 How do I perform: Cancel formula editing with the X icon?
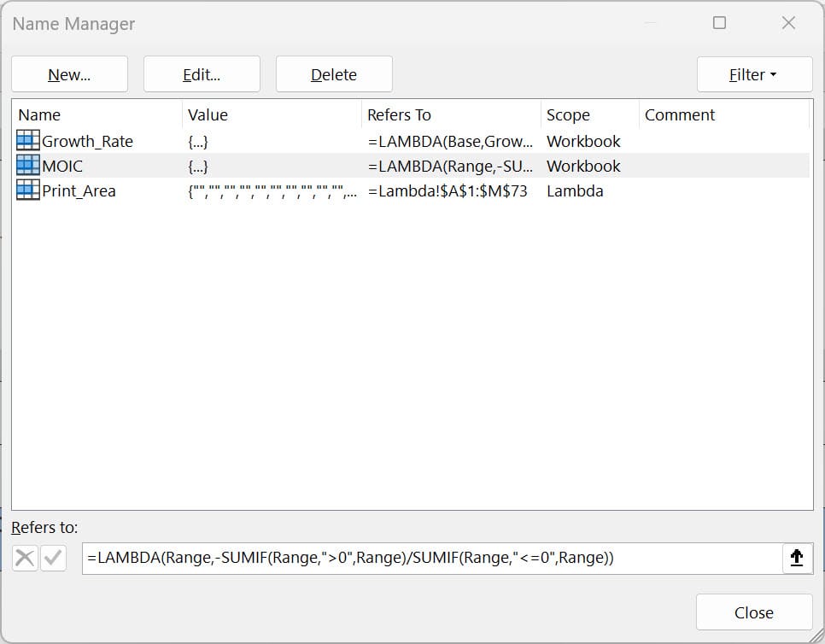coord(23,558)
